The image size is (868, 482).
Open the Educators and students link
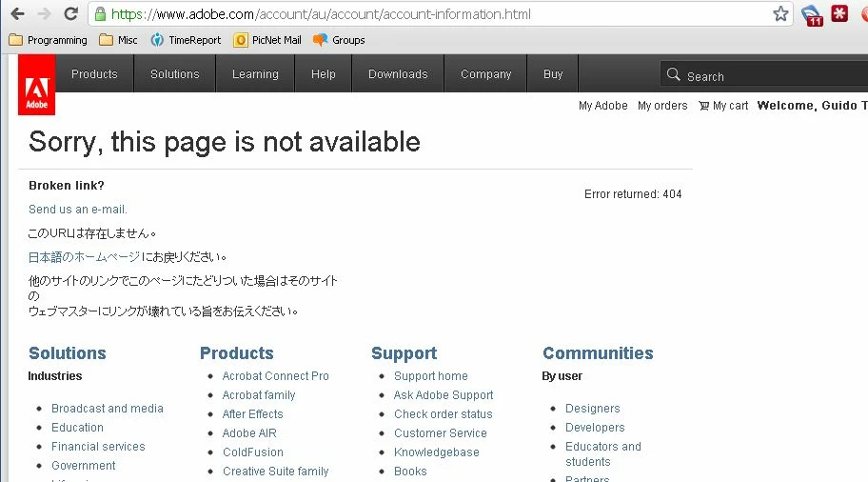pyautogui.click(x=602, y=453)
